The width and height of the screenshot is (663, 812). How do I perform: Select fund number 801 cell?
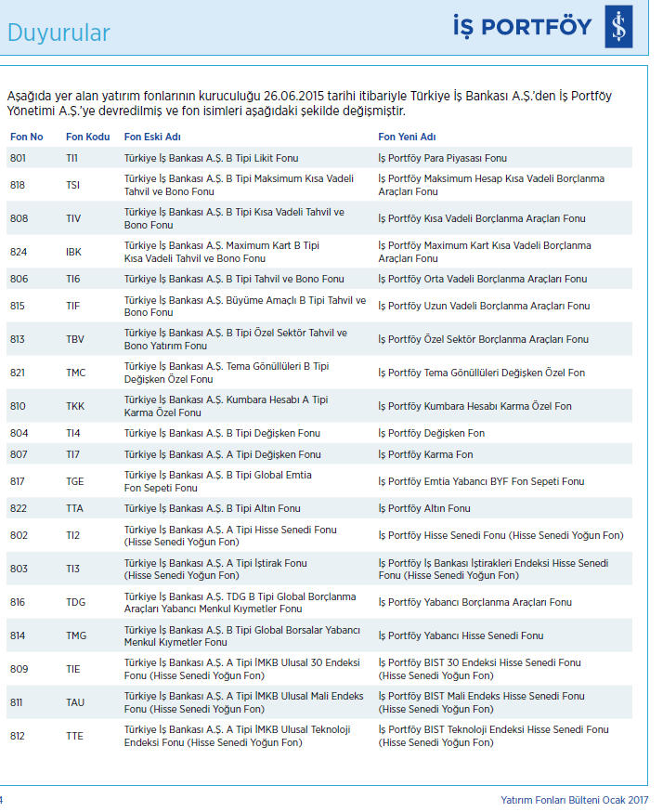[18, 158]
